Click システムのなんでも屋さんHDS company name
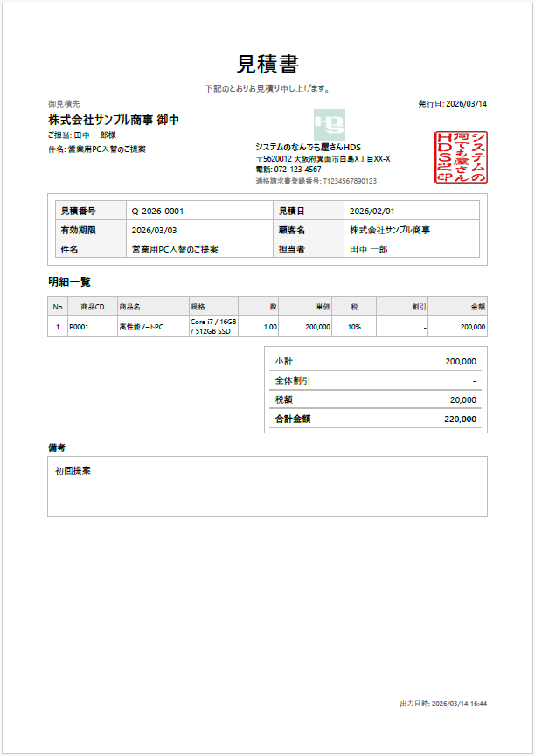The image size is (535, 756). coord(308,147)
